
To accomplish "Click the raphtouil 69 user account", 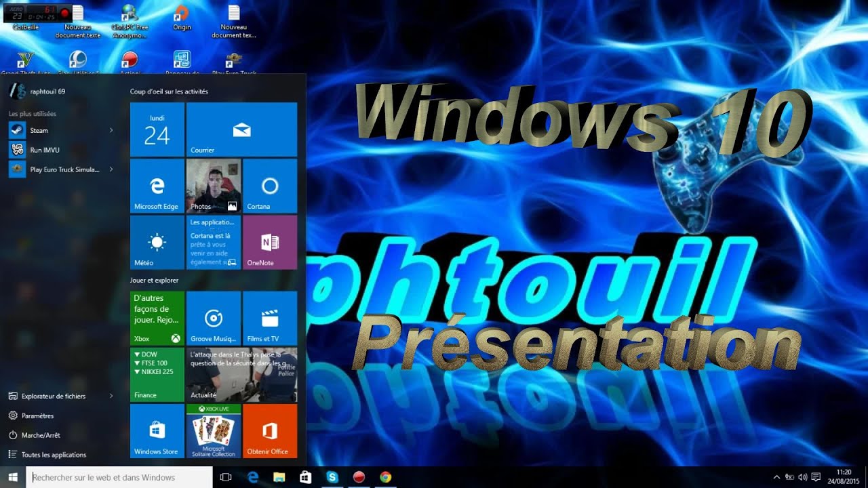I will (37, 91).
